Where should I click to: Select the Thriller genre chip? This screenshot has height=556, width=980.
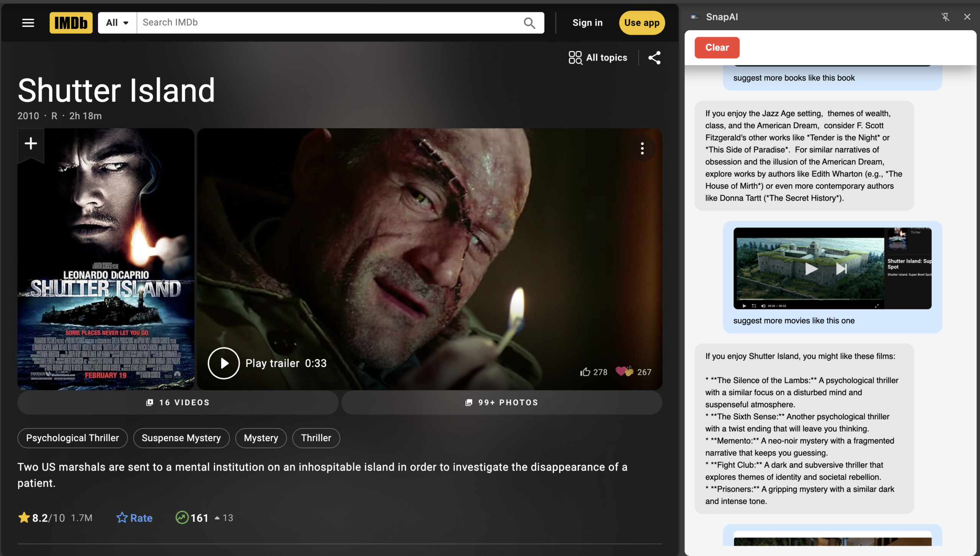pyautogui.click(x=316, y=438)
